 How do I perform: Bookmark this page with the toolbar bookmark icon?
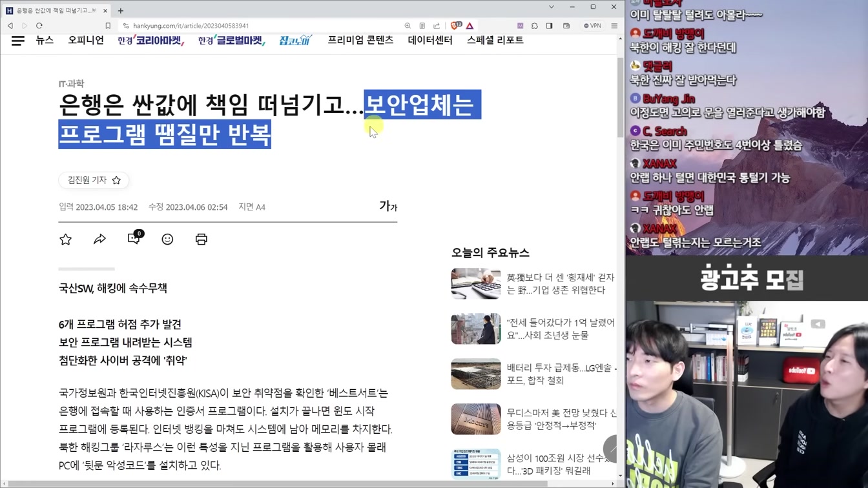108,26
